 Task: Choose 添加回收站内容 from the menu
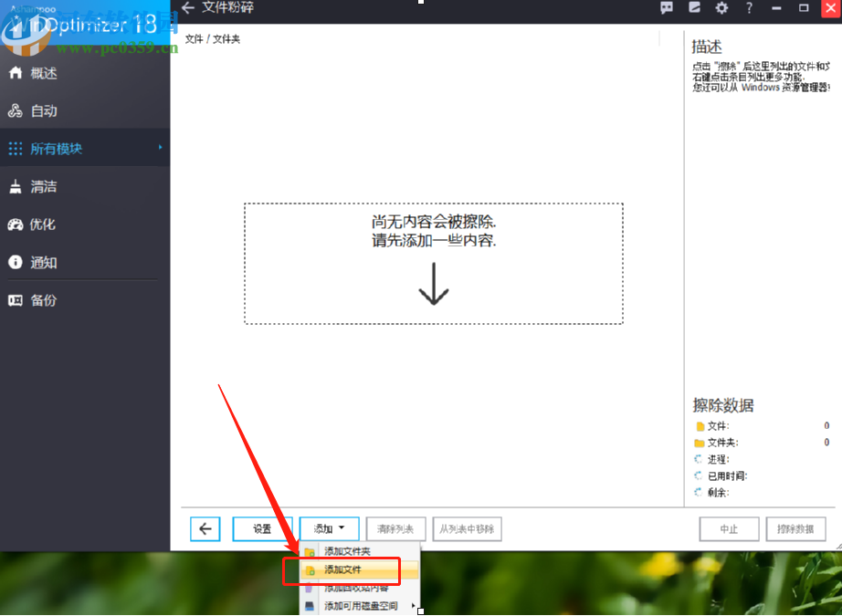point(360,588)
